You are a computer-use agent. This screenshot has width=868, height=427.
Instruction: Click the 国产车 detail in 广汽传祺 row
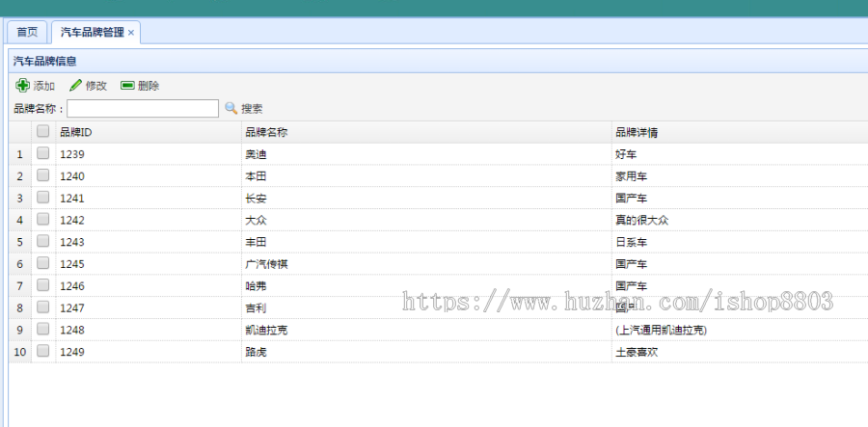pos(740,264)
